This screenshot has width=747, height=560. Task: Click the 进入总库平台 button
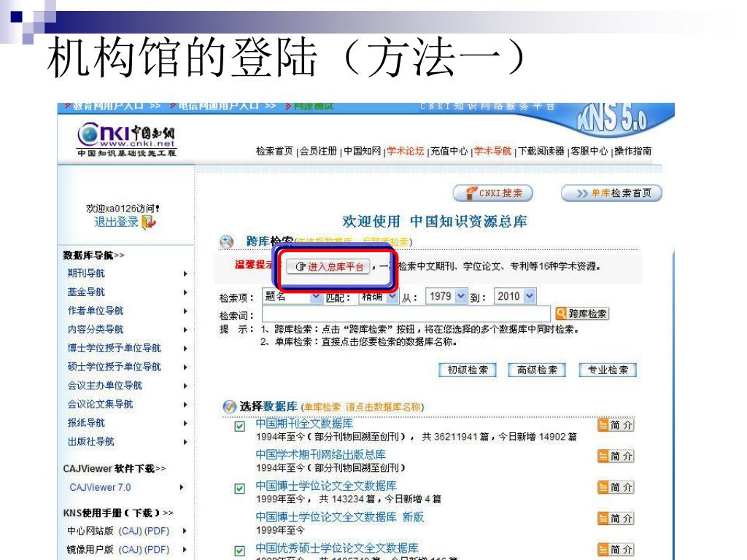coord(329,267)
